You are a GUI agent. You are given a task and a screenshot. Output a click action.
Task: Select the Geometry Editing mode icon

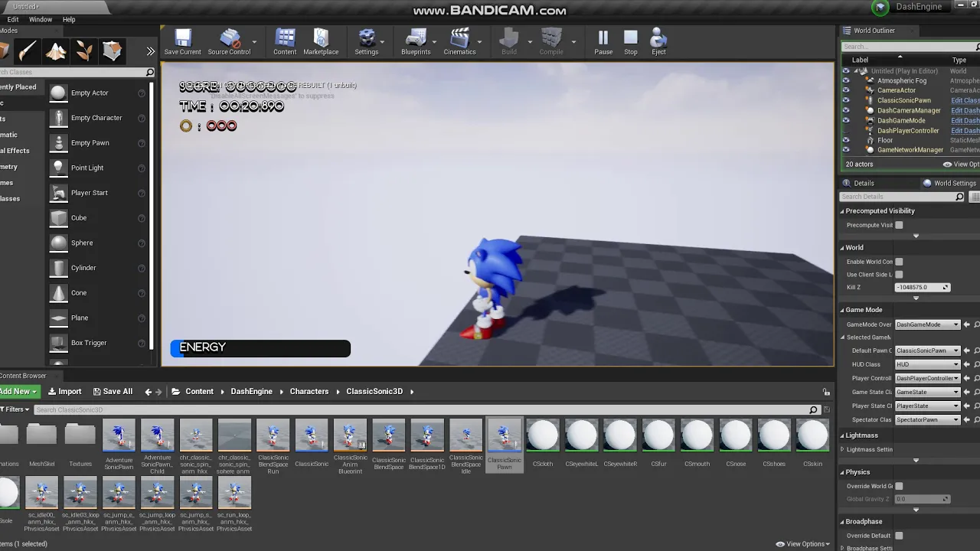(x=113, y=51)
